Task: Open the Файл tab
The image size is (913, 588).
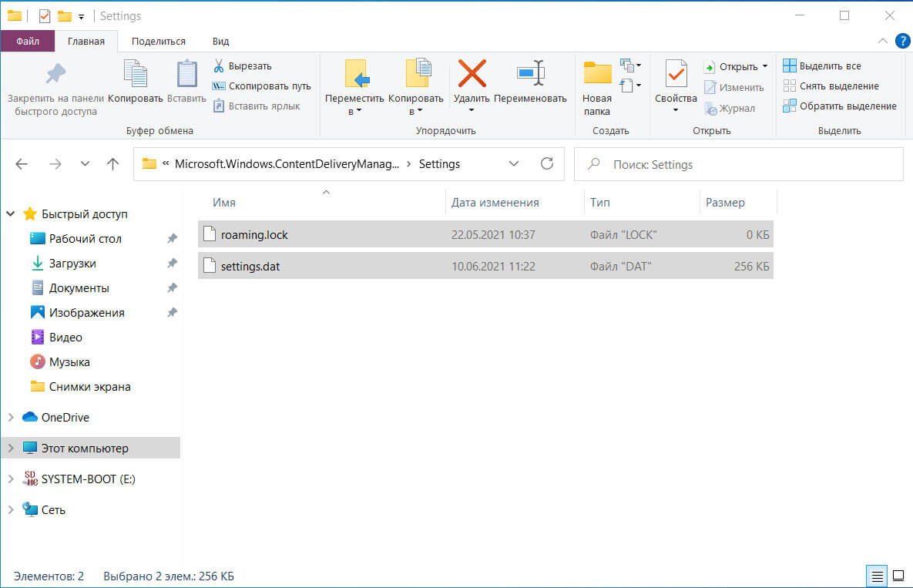Action: coord(28,42)
